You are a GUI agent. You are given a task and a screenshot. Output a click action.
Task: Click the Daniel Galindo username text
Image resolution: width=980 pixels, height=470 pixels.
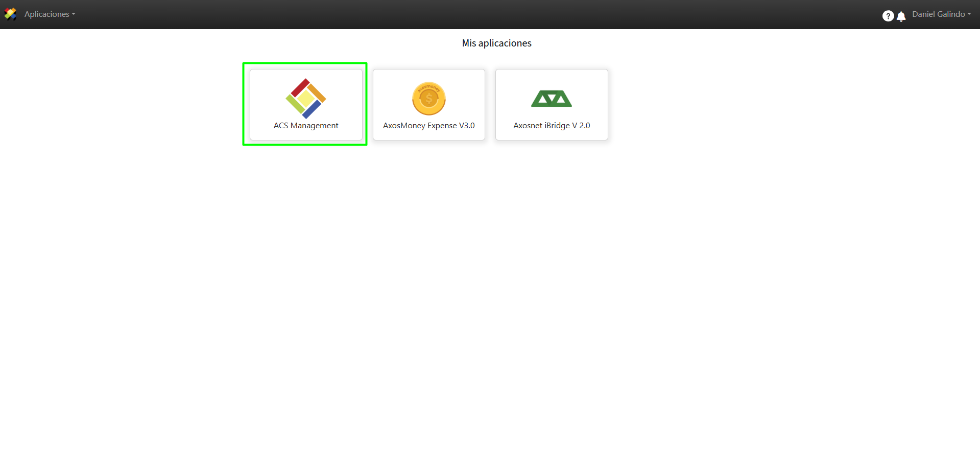939,14
